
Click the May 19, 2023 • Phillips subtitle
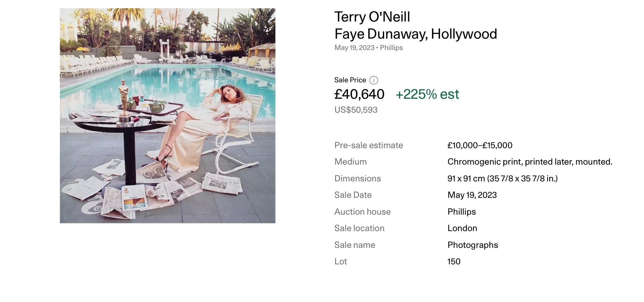368,48
